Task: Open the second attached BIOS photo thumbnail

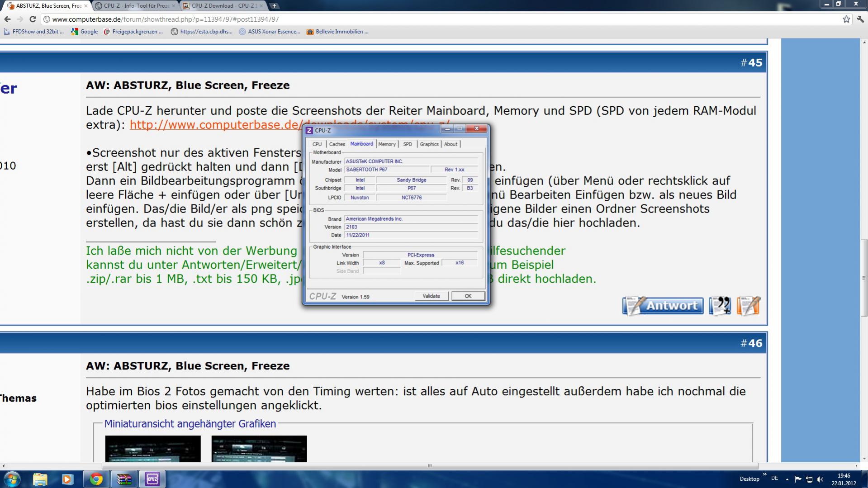Action: click(x=259, y=449)
